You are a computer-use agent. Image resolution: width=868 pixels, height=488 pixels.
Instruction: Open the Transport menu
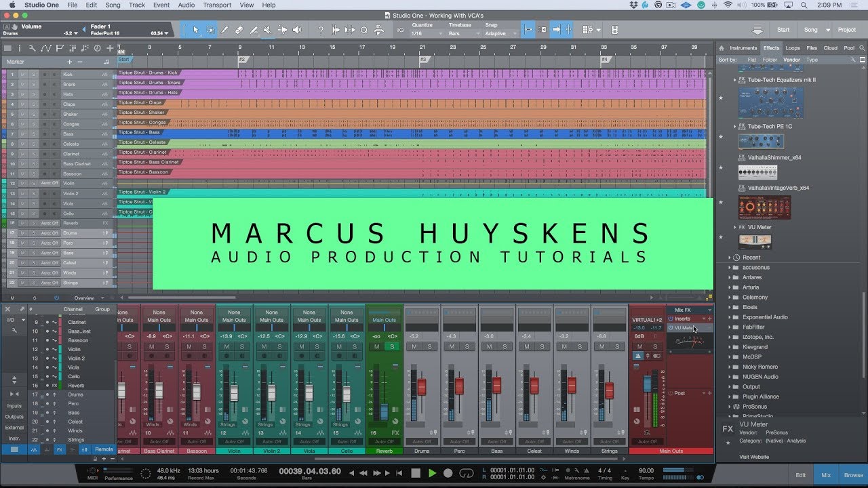click(217, 5)
